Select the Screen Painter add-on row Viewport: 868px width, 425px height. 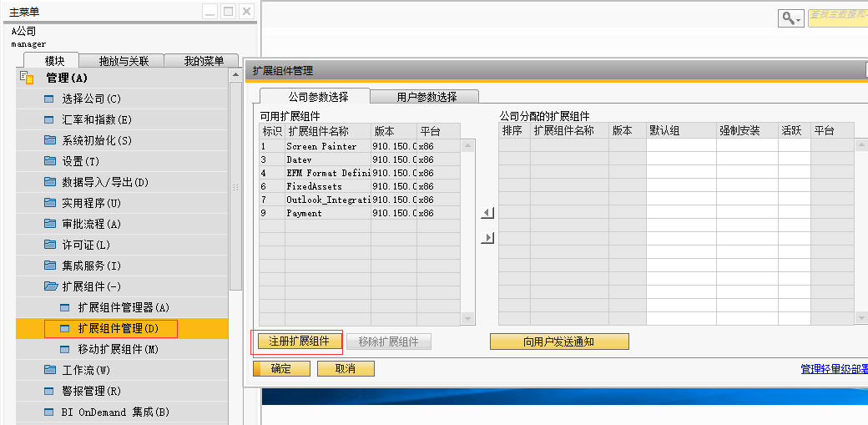pos(360,146)
